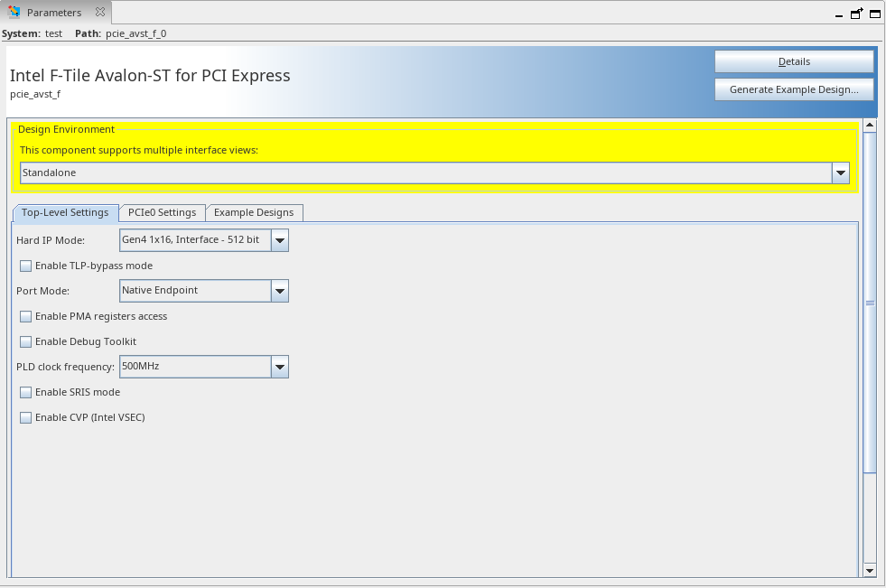
Task: Click the pcie_avst_f subtitle text
Action: [35, 94]
